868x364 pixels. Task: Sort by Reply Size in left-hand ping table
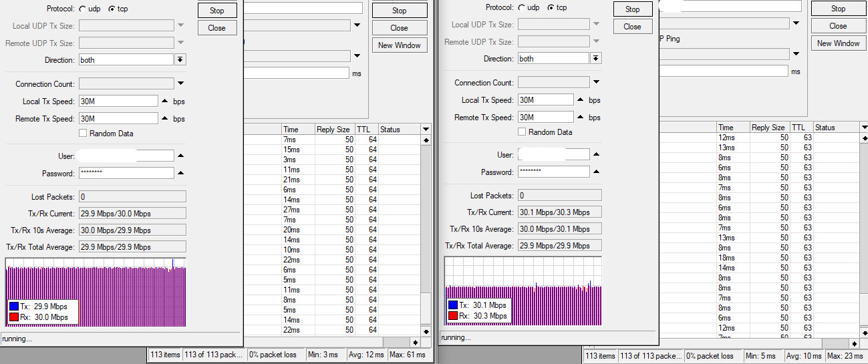coord(334,129)
